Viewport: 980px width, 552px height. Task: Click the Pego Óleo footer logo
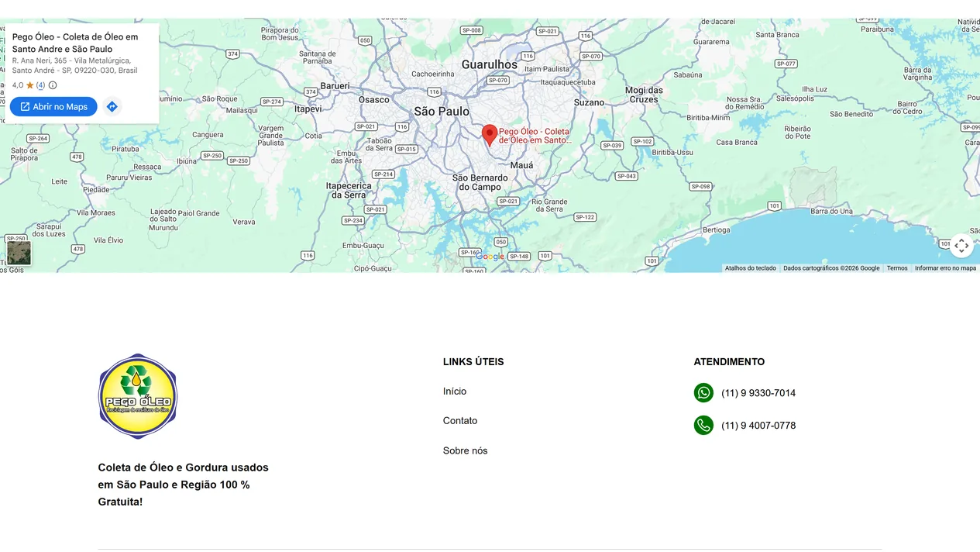coord(138,396)
